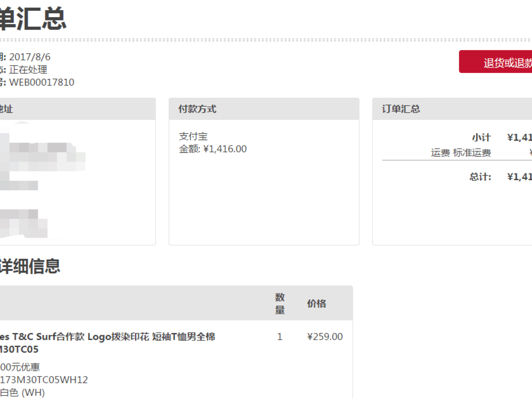Click the 运费 标准运费 shipping row

(461, 153)
